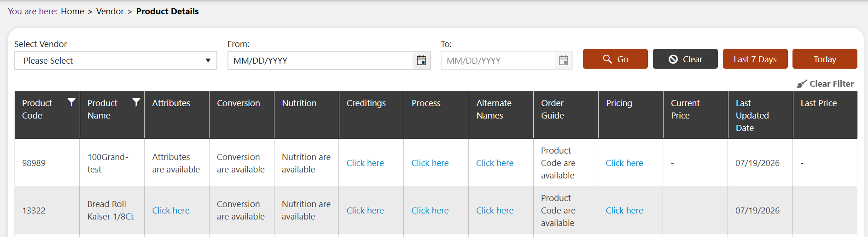Click the Last Price column header
Image resolution: width=868 pixels, height=237 pixels.
click(825, 115)
